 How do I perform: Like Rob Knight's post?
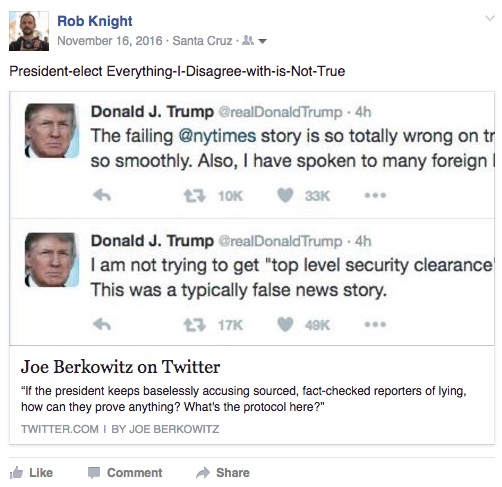tap(31, 473)
